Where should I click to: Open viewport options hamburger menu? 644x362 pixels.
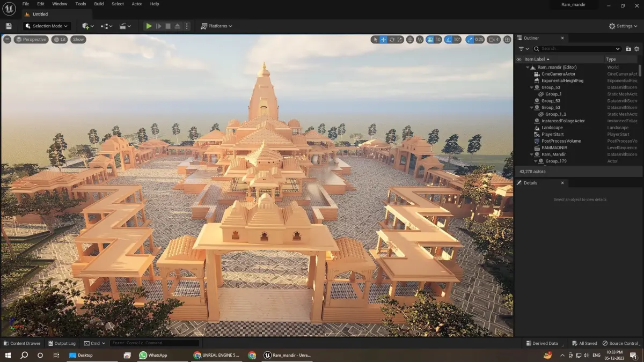(7, 39)
